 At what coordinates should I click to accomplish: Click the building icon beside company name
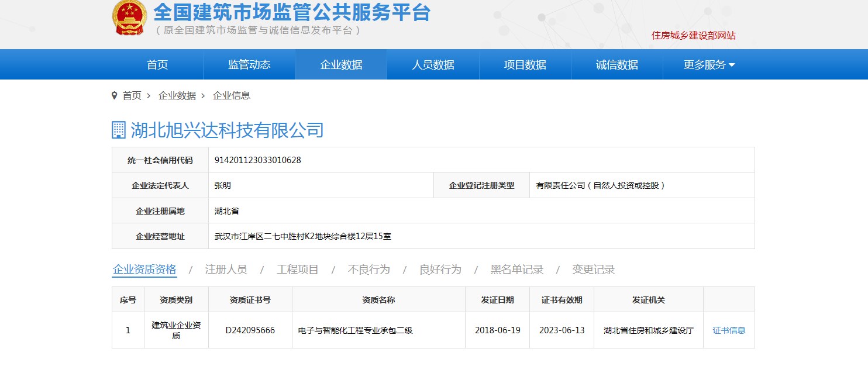coord(119,130)
